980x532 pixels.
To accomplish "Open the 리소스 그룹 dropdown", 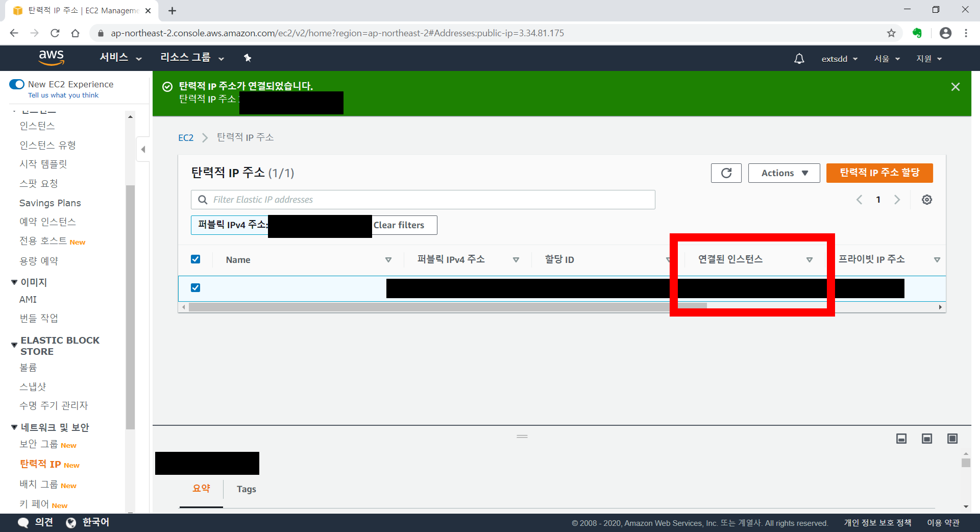I will point(192,58).
